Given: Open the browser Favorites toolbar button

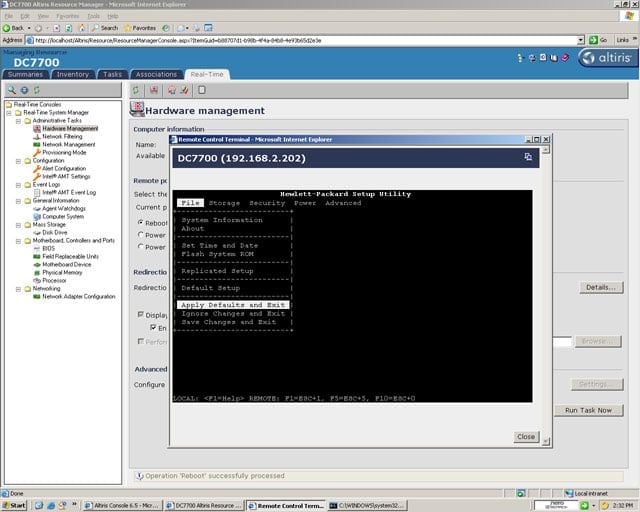Looking at the screenshot, I should (x=140, y=28).
